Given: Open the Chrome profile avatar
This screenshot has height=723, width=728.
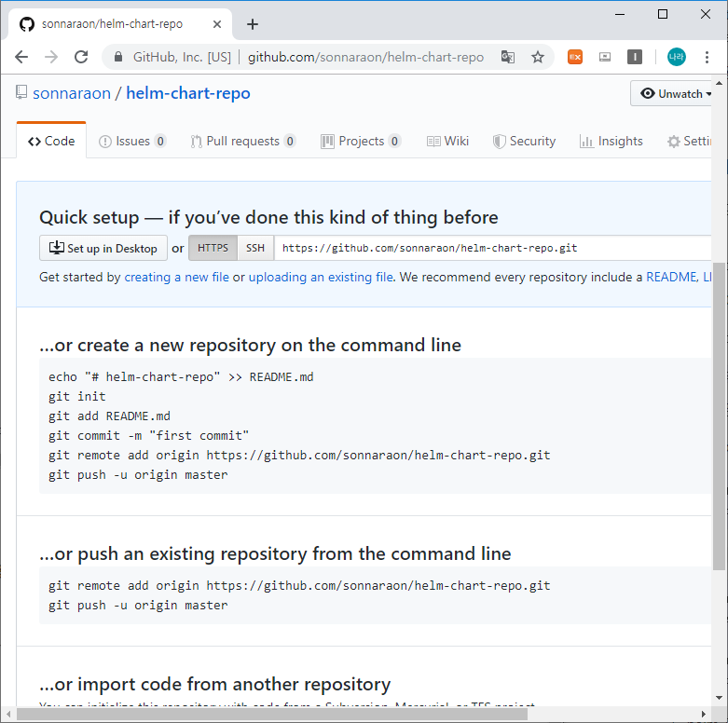Looking at the screenshot, I should pos(676,57).
